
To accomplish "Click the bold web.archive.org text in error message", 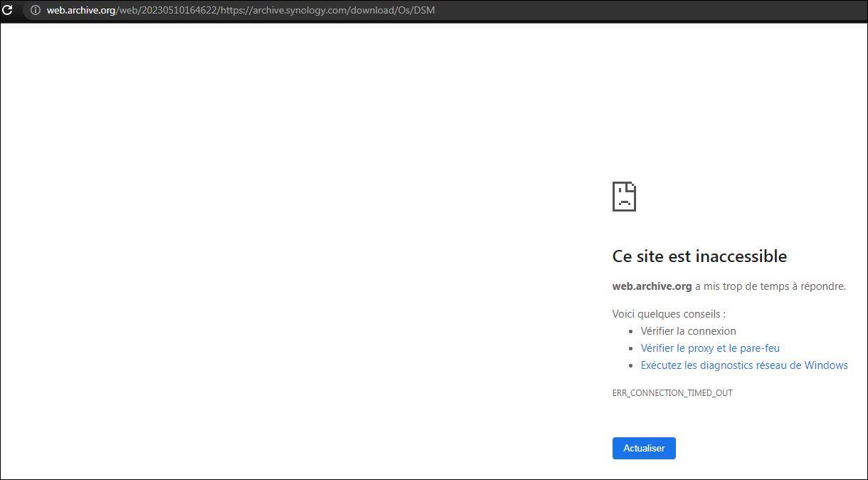I will click(x=652, y=286).
